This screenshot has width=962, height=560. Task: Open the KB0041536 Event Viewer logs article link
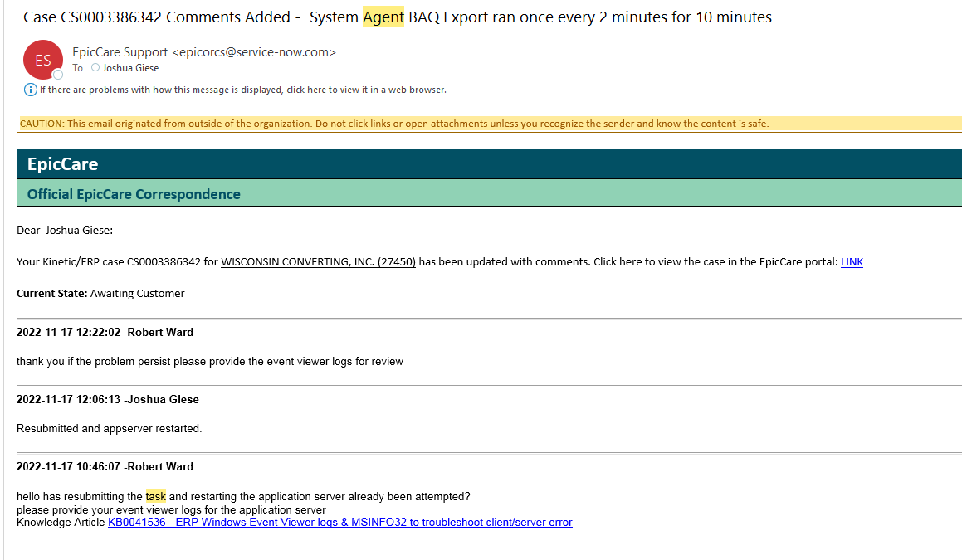tap(339, 523)
